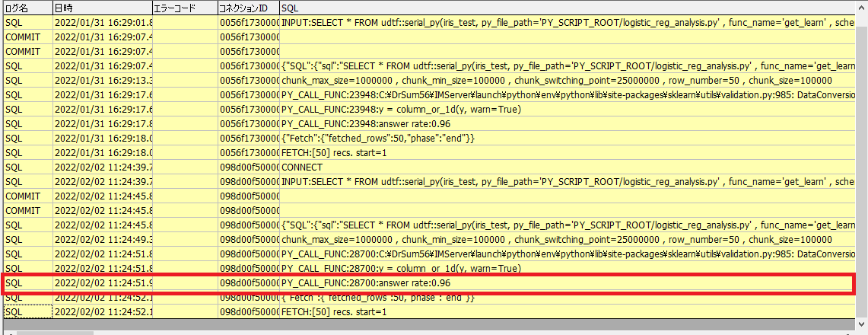The image size is (868, 335).
Task: Select the connection ID for the 16:29:13.3 row
Action: pos(249,81)
